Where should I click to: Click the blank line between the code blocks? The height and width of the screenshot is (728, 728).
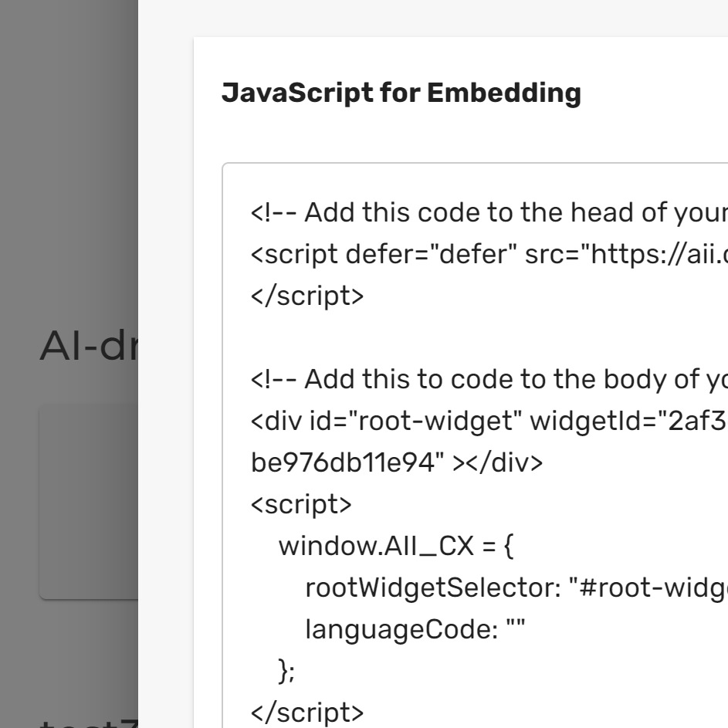point(463,337)
